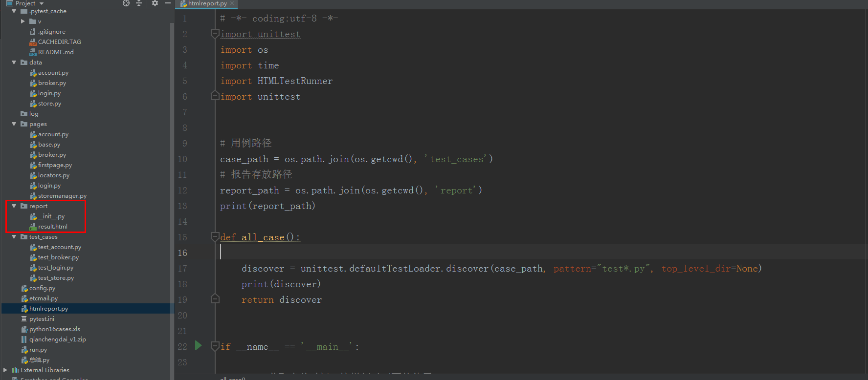This screenshot has width=868, height=380.
Task: Hide the Project tool window with minus icon
Action: tap(168, 3)
